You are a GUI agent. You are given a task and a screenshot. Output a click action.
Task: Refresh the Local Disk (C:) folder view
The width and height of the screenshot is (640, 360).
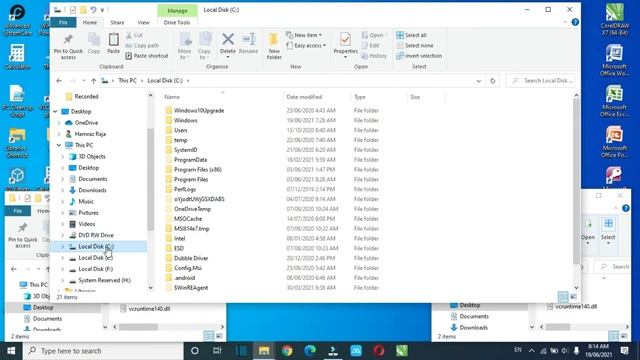coord(493,81)
